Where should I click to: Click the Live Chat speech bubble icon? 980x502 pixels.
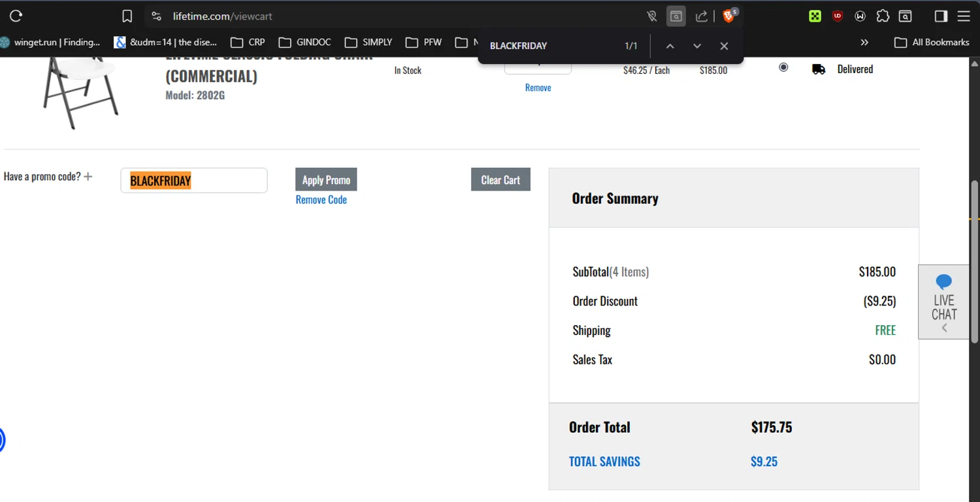tap(944, 282)
